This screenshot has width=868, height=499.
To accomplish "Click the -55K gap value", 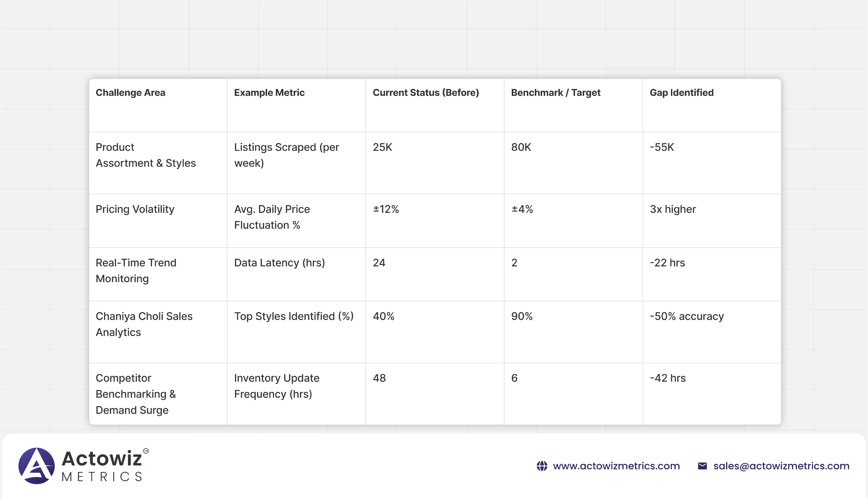I will point(661,147).
